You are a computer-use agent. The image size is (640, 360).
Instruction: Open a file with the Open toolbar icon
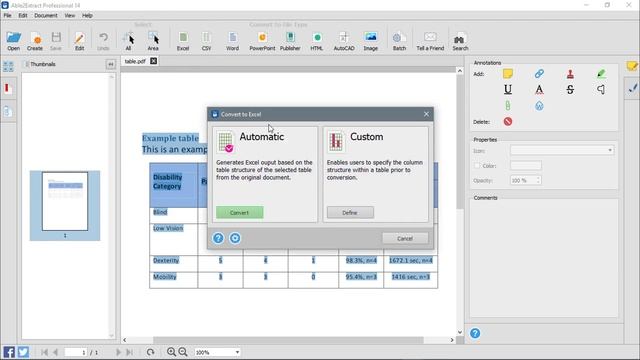tap(13, 41)
